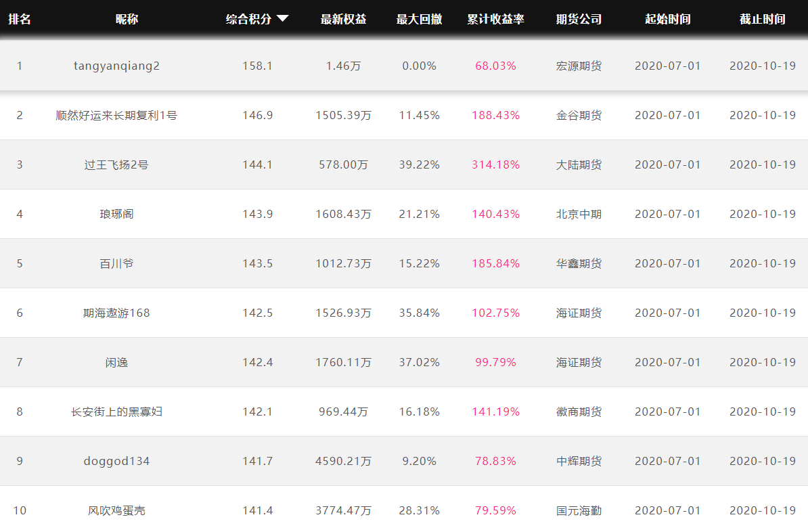This screenshot has height=532, width=808.
Task: Select score value 144.1
Action: [x=258, y=165]
